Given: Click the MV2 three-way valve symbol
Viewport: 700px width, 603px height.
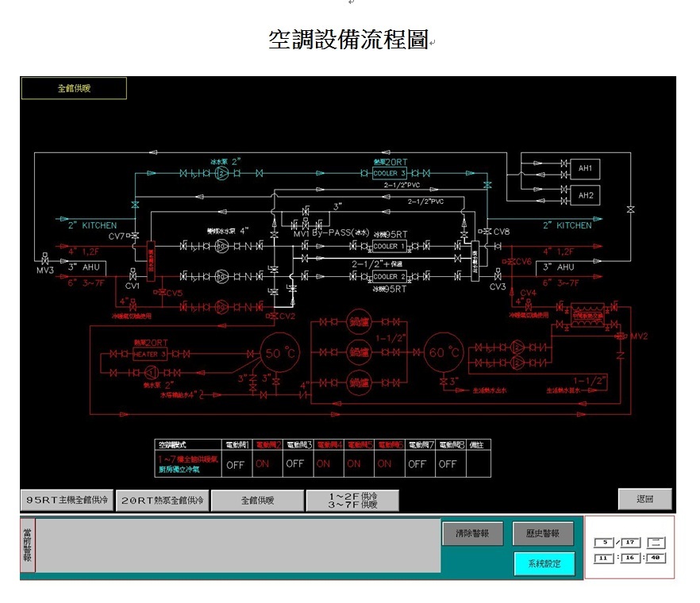Looking at the screenshot, I should click(621, 336).
